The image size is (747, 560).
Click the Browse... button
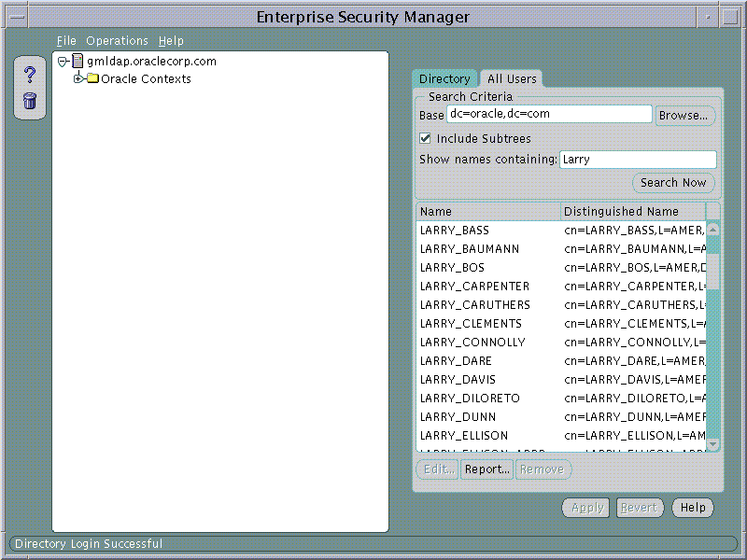(684, 115)
